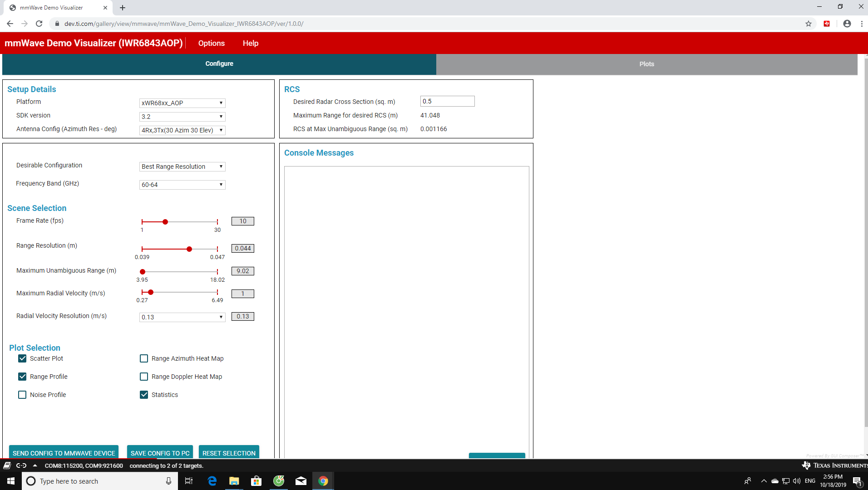Open a new browser tab
This screenshot has height=490, width=868.
pos(123,8)
